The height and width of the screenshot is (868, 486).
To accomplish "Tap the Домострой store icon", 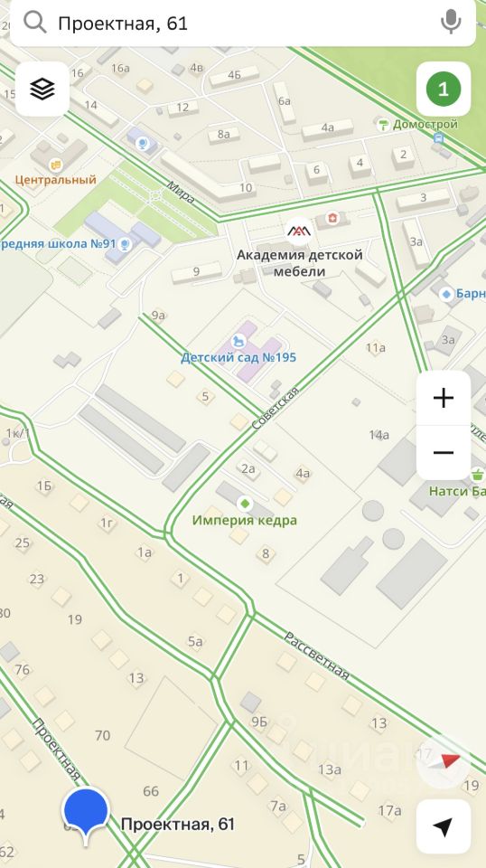I will coord(383,125).
